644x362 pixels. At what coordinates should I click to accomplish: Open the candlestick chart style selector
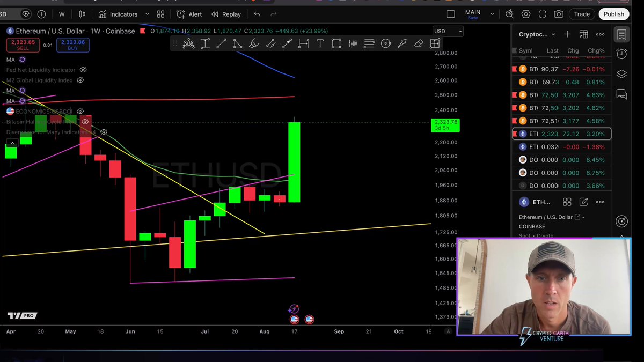(x=82, y=14)
